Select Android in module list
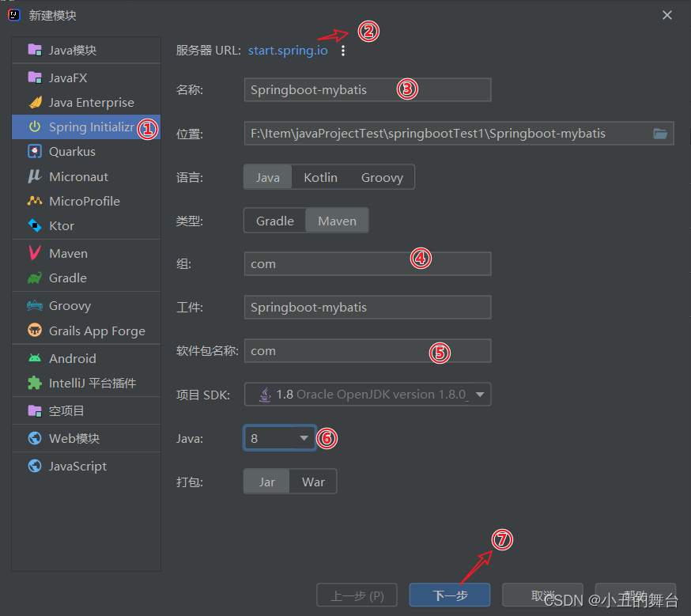 (x=86, y=358)
